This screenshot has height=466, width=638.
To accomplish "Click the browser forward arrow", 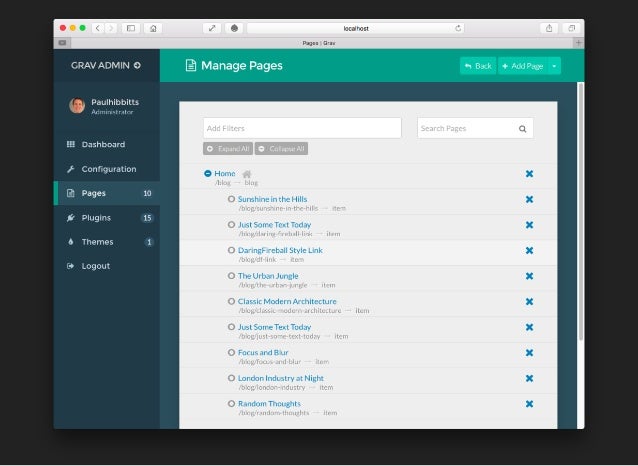I will tap(111, 28).
